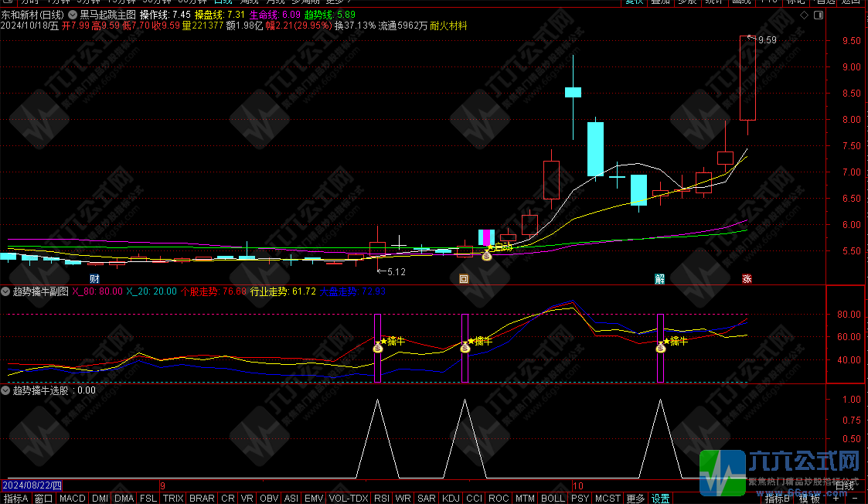Click the 财 financial marker on the chart
868x504 pixels.
point(94,278)
